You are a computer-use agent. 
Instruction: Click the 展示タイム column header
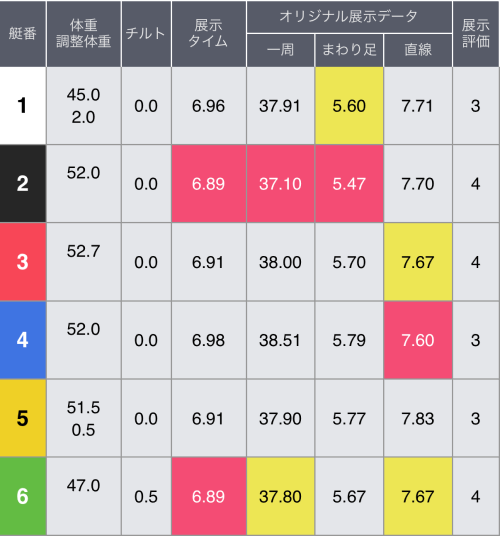(x=208, y=34)
